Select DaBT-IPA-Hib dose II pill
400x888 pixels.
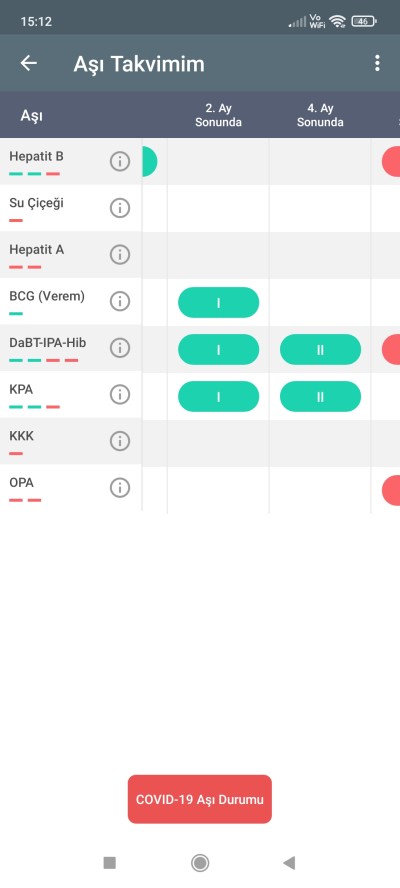(321, 349)
